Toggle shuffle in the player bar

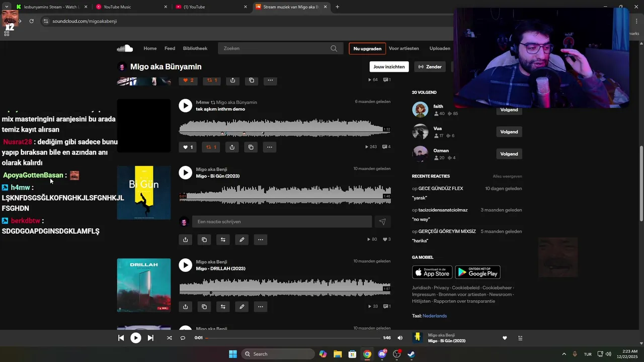point(169,338)
